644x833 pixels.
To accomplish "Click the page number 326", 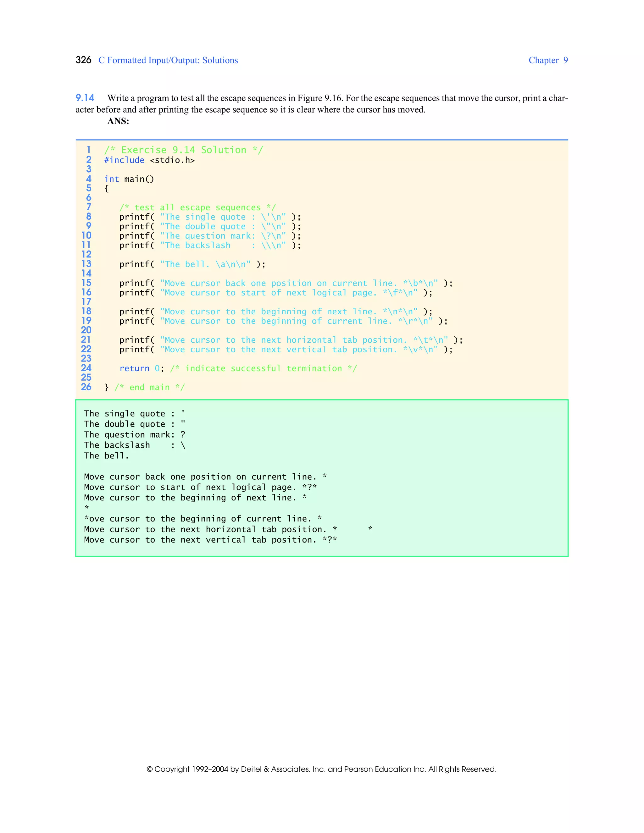I will (84, 60).
